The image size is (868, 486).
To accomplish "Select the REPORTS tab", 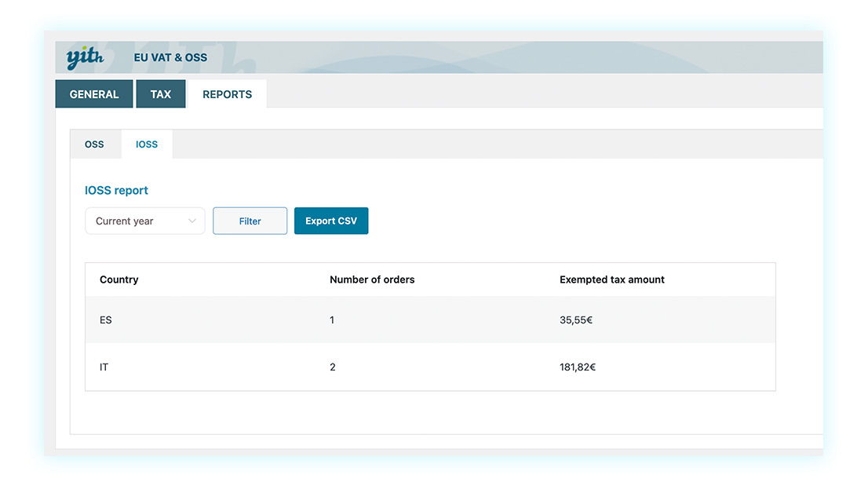I will click(227, 94).
